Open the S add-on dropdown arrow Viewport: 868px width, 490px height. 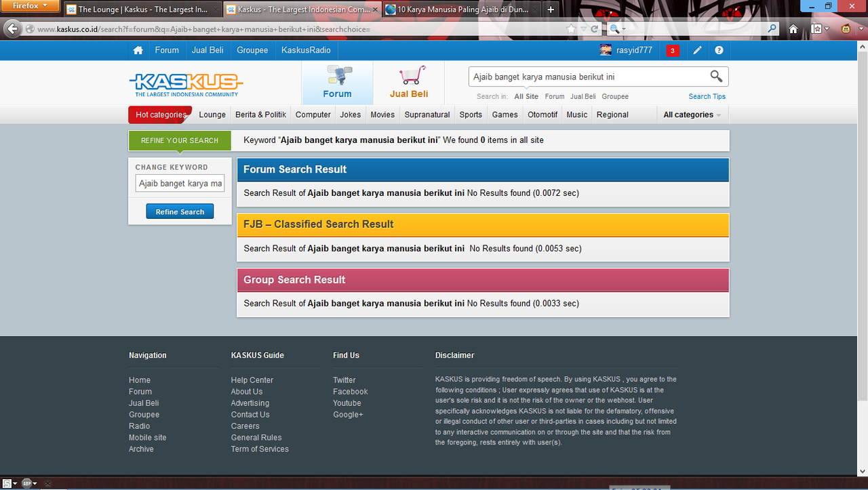tap(15, 484)
